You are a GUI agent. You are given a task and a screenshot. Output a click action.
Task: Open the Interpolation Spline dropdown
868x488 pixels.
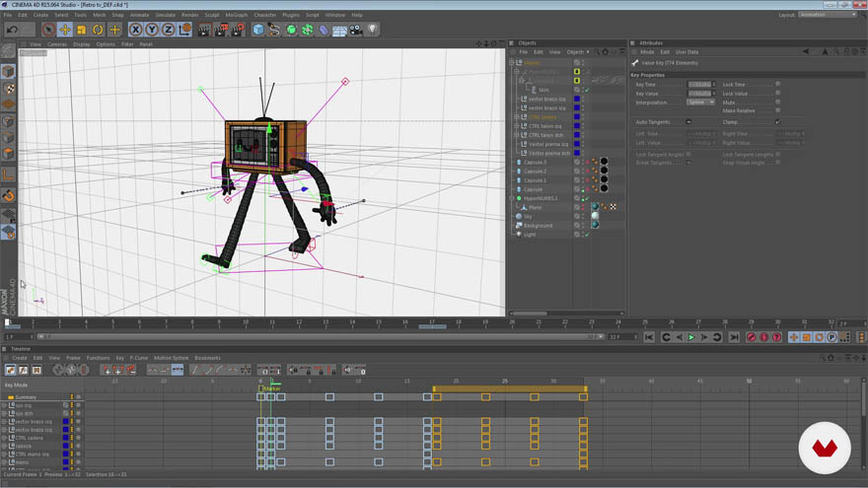701,103
